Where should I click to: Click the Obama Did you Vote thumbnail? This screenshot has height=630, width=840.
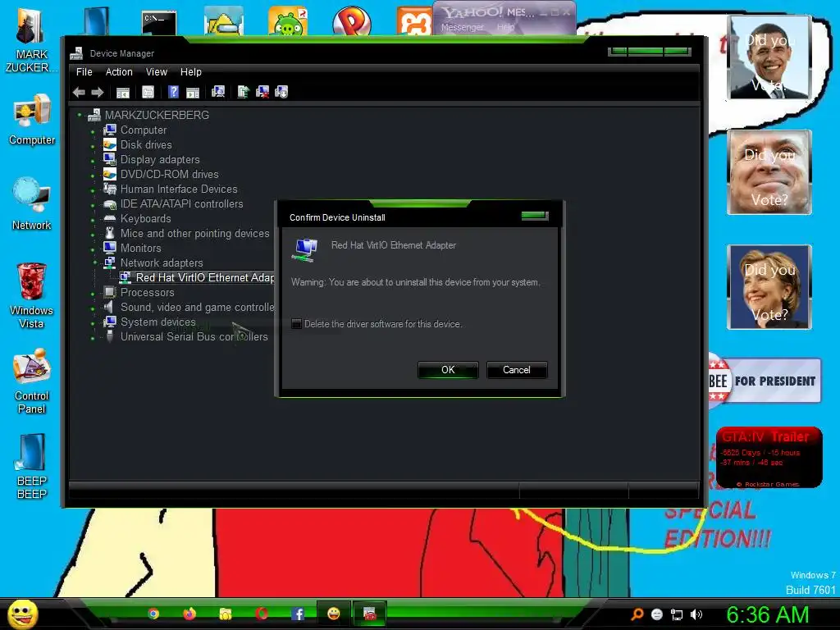click(769, 57)
